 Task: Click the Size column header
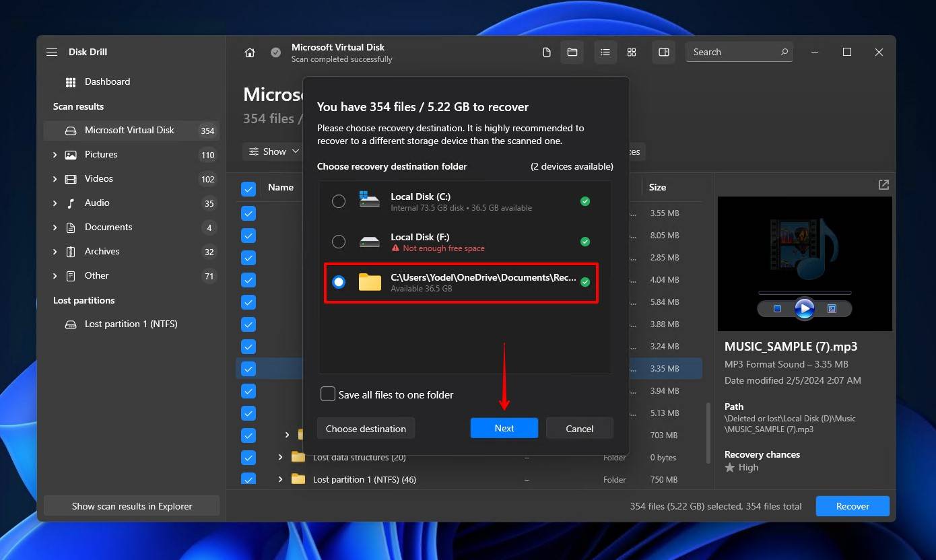tap(657, 188)
